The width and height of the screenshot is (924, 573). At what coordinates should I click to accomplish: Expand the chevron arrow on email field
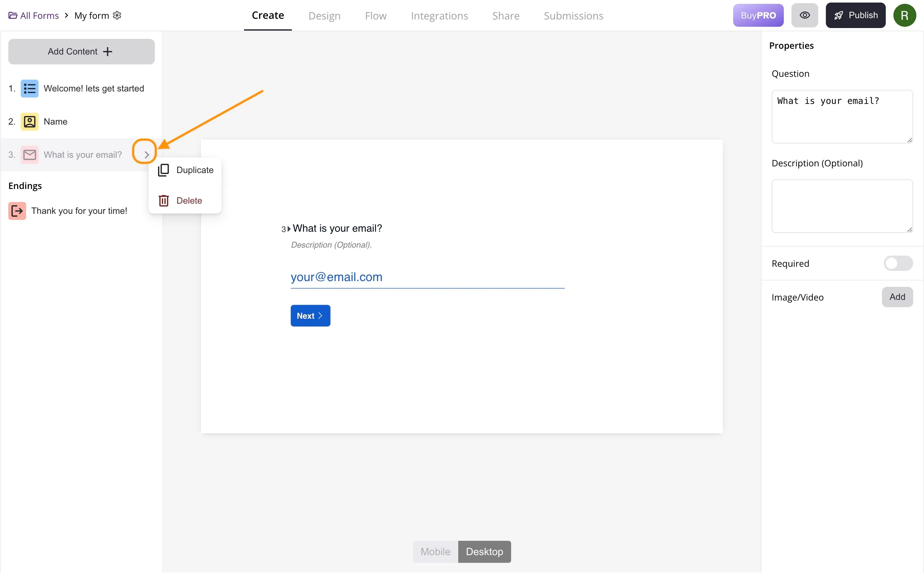[x=146, y=155]
